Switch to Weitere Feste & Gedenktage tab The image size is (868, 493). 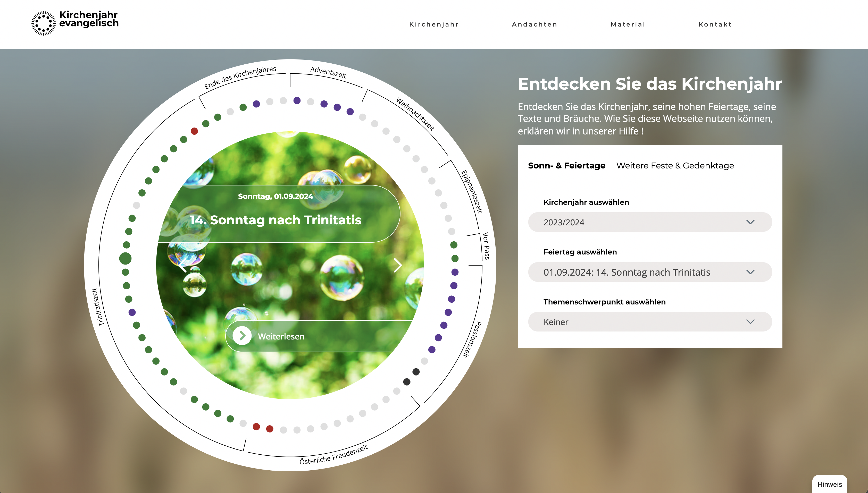coord(675,166)
